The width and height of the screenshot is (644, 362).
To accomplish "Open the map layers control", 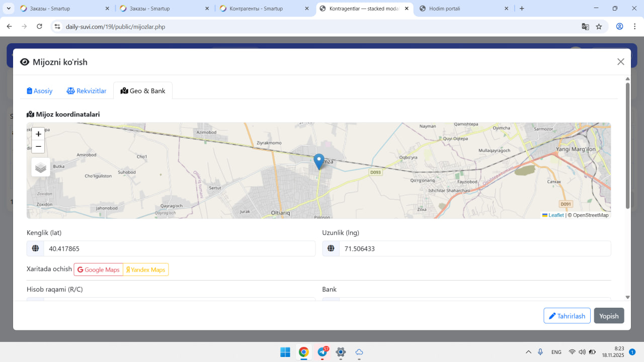I will [41, 167].
